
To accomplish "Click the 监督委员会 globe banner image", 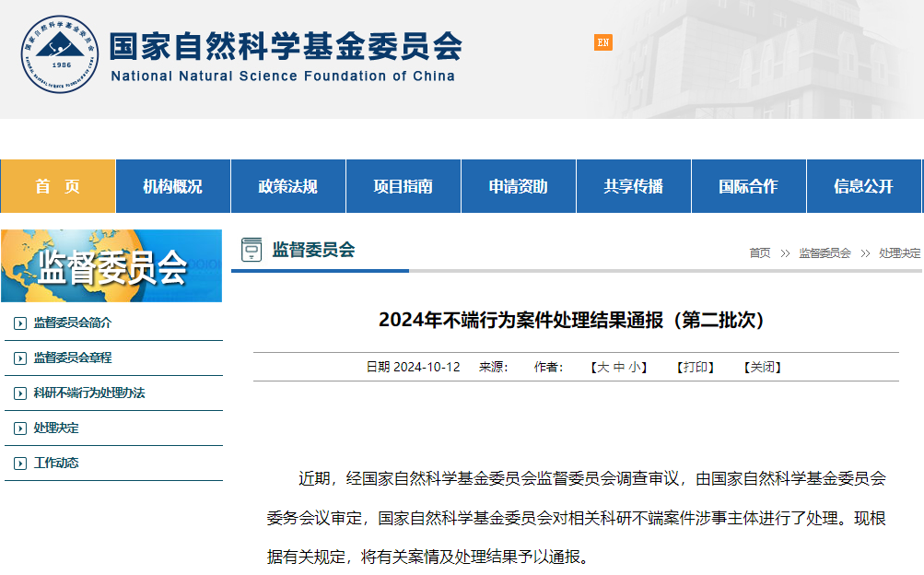I will click(111, 265).
